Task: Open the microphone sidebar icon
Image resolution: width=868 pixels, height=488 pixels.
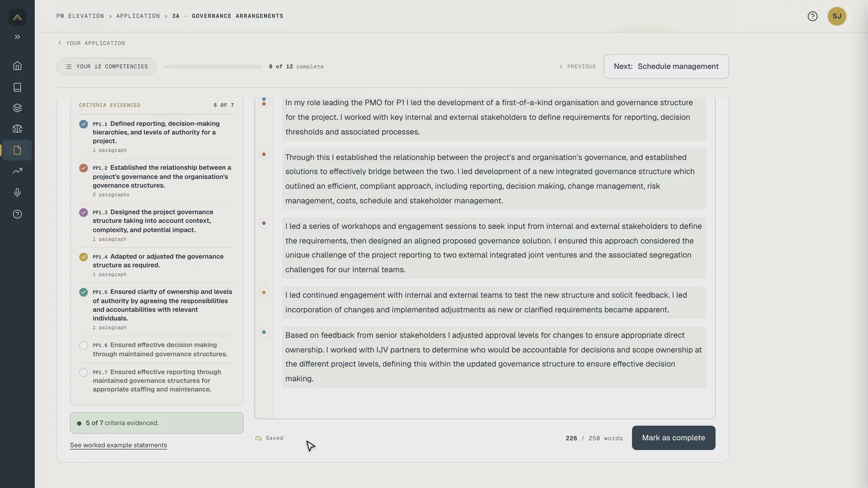Action: tap(17, 192)
